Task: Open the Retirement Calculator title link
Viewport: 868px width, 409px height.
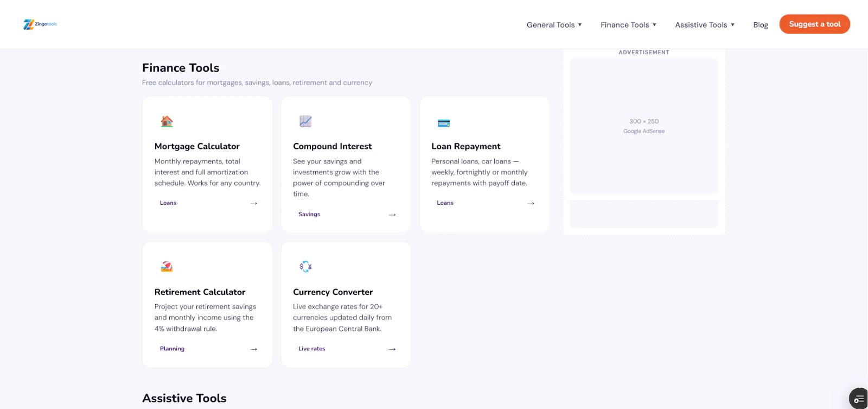Action: (x=200, y=292)
